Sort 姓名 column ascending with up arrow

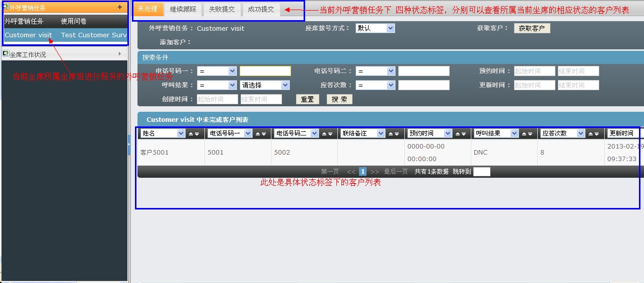click(x=191, y=134)
